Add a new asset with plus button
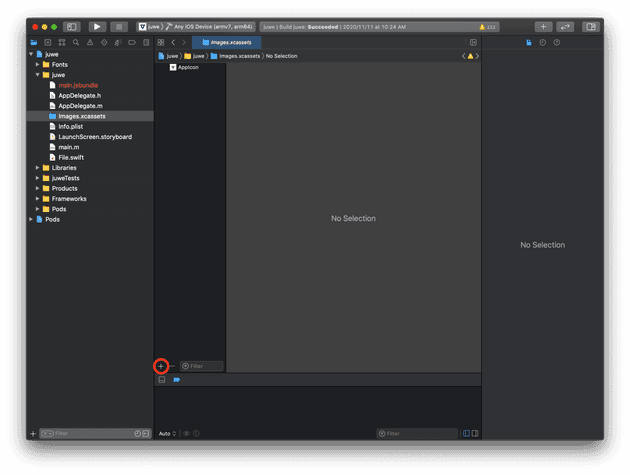The height and width of the screenshot is (475, 630). point(161,366)
